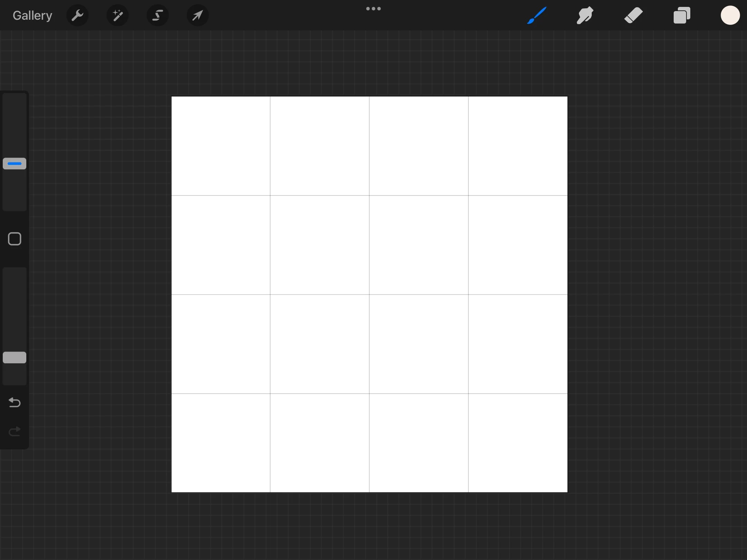Open the color picker disc
The image size is (747, 560).
tap(730, 15)
